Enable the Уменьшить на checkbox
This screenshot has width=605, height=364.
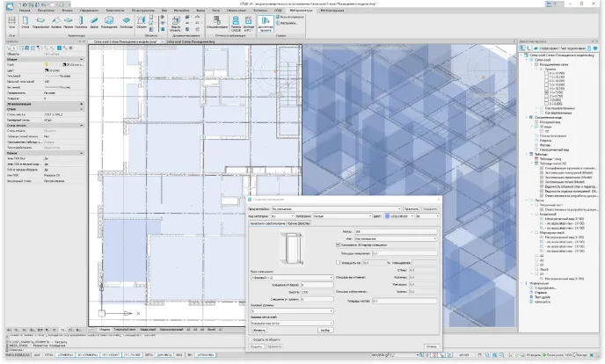pos(338,261)
